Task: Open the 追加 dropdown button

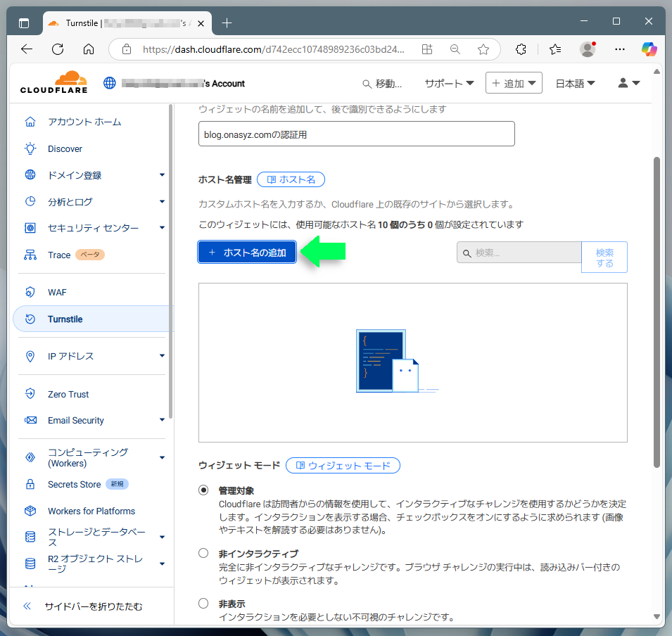Action: click(x=514, y=83)
